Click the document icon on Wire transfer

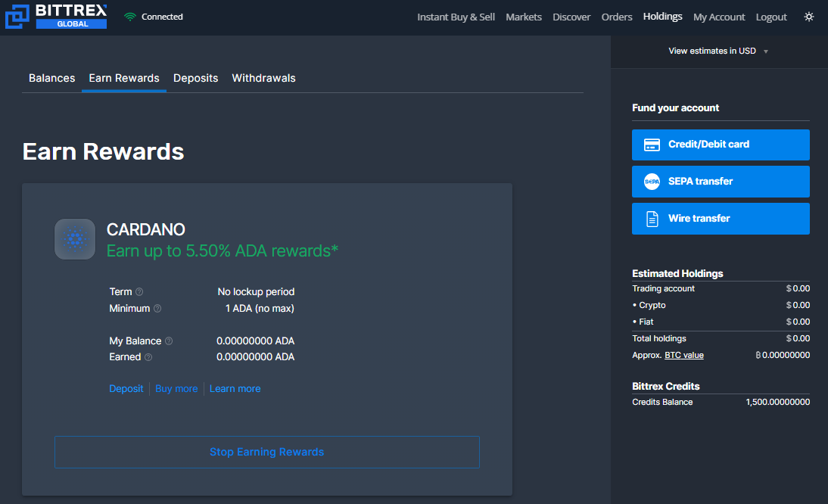(x=652, y=219)
